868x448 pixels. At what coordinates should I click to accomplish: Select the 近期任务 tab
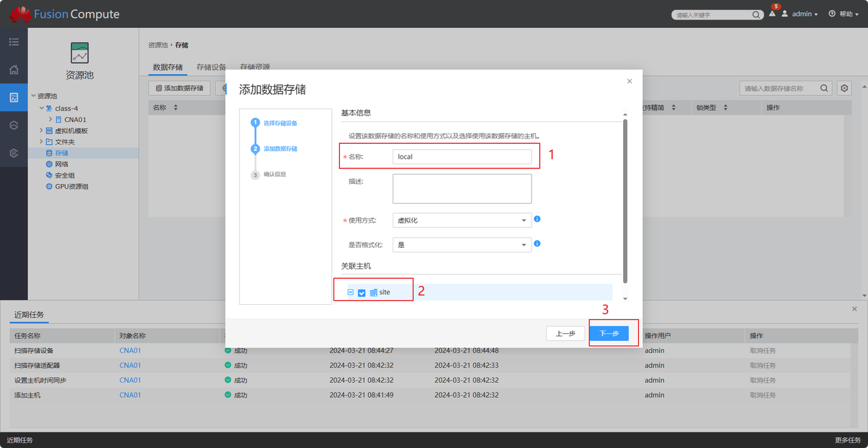[x=29, y=315]
